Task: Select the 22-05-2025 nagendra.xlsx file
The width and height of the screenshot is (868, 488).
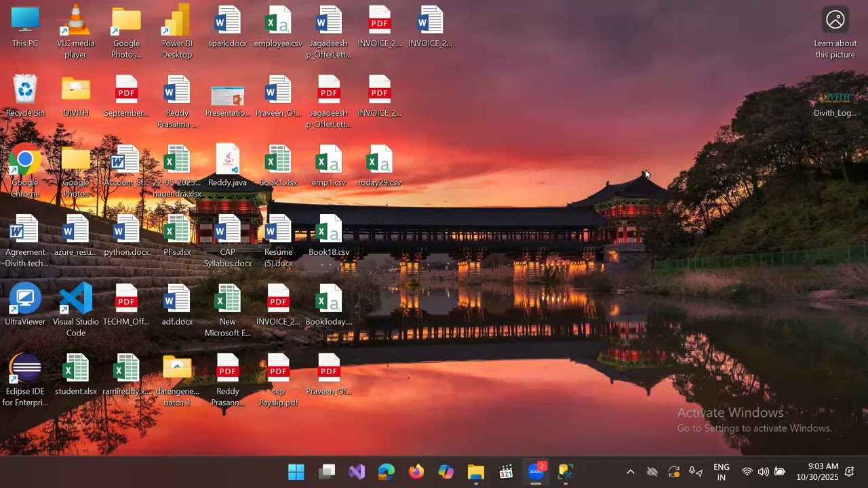Action: point(177,171)
